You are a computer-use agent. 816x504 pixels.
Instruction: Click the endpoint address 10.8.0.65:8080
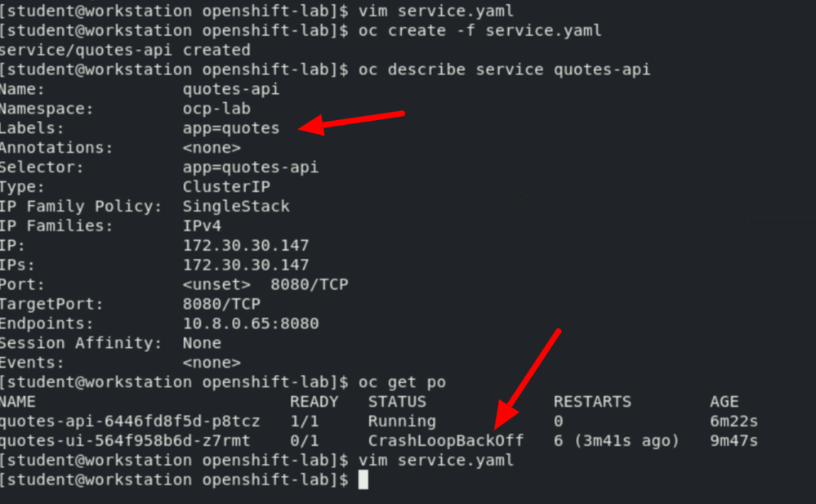tap(250, 323)
